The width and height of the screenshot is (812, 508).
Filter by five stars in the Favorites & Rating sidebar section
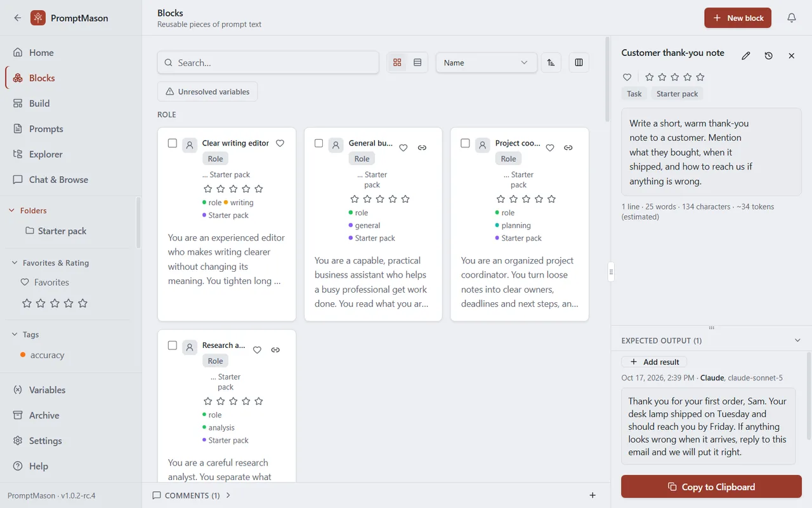coord(82,304)
